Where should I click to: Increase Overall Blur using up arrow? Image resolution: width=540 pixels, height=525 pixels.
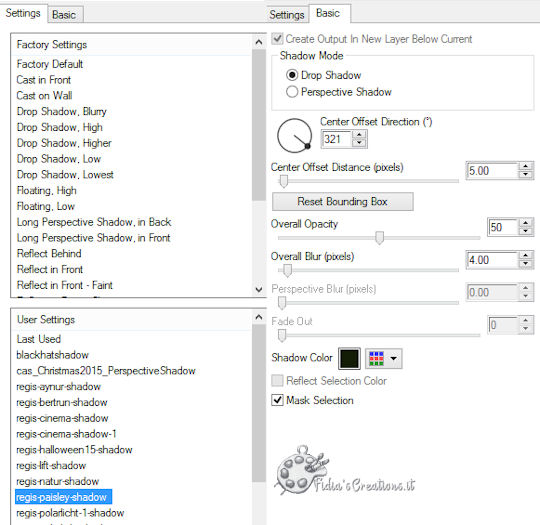tap(526, 255)
